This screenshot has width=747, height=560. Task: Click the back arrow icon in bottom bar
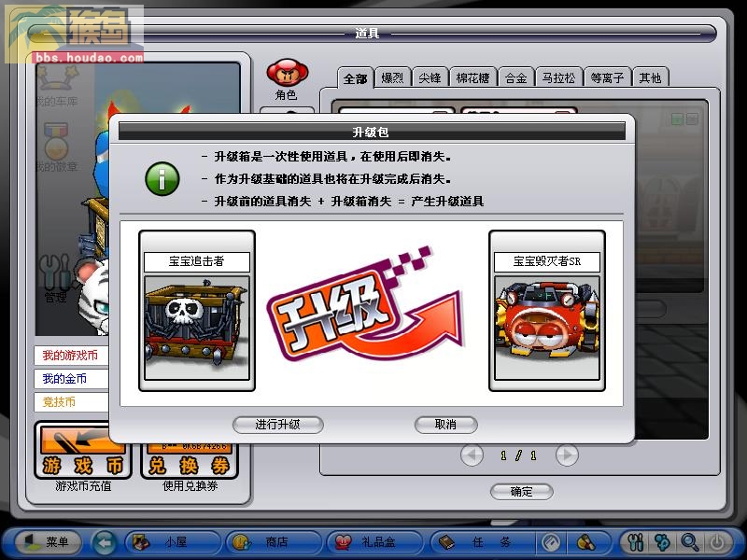pyautogui.click(x=105, y=542)
